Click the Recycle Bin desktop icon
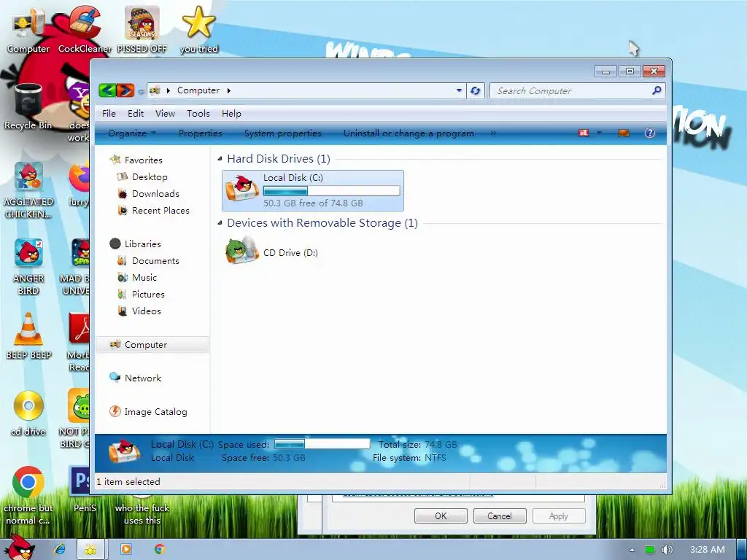 (28, 106)
